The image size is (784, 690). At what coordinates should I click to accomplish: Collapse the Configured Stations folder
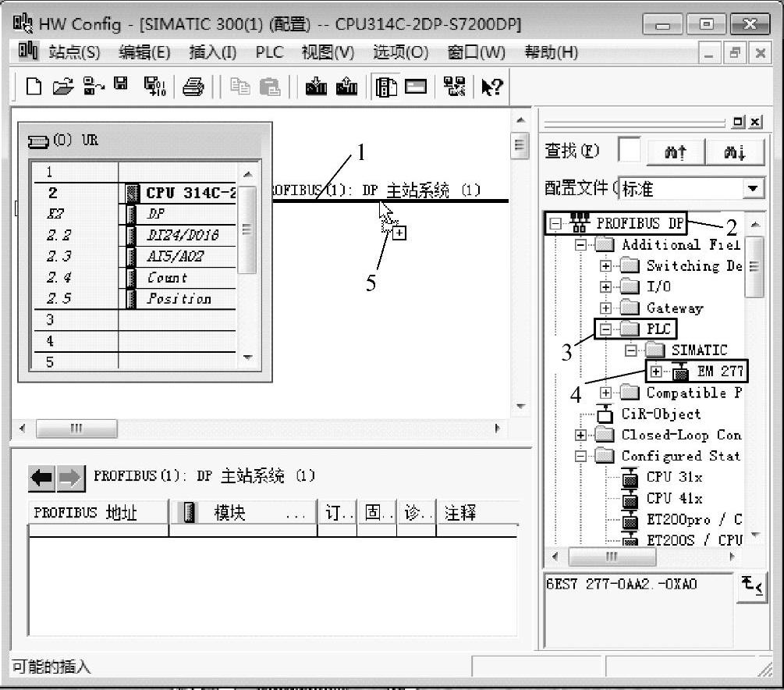580,456
